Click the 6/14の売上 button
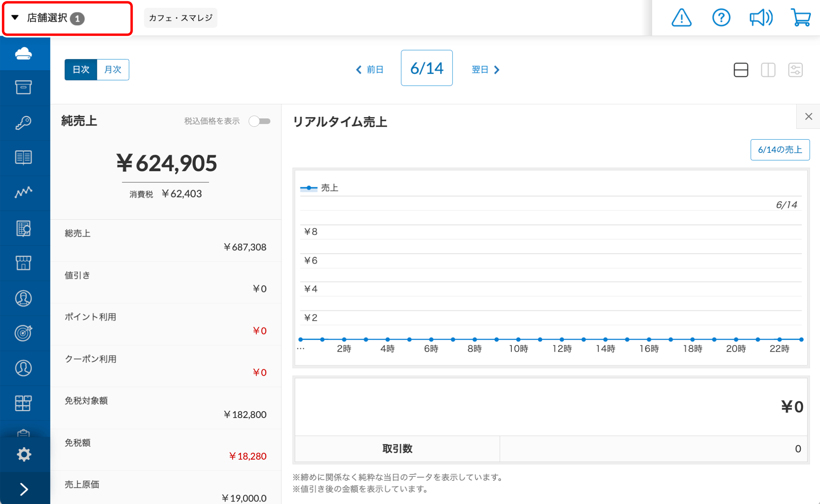Image resolution: width=820 pixels, height=504 pixels. (780, 150)
